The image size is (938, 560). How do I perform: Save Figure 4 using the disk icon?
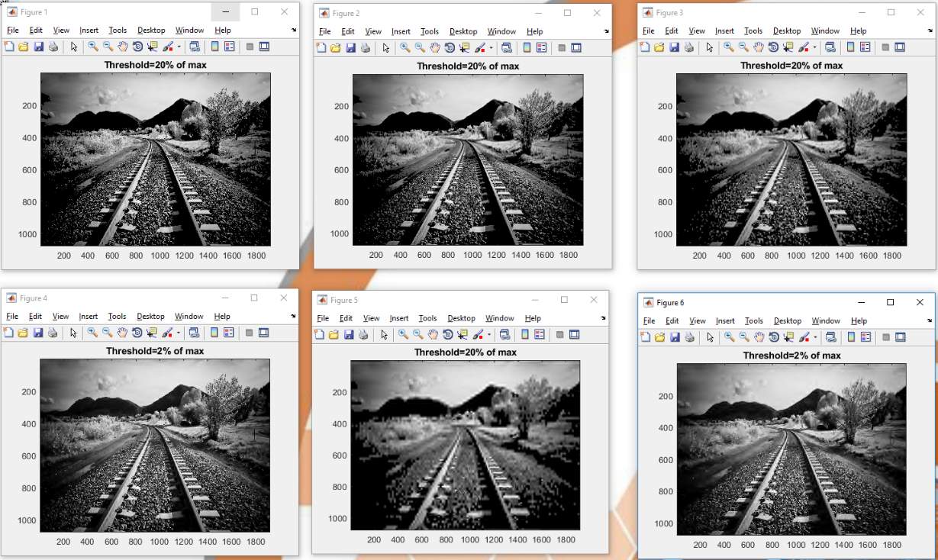coord(38,332)
